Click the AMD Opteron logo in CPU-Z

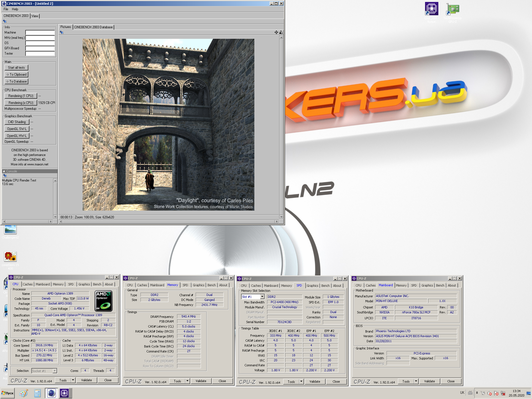(x=104, y=301)
